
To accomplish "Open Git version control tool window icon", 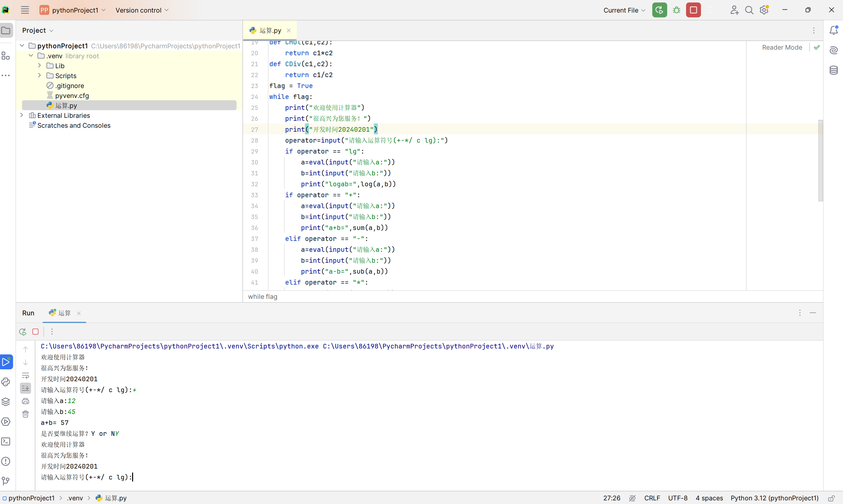I will pyautogui.click(x=6, y=481).
